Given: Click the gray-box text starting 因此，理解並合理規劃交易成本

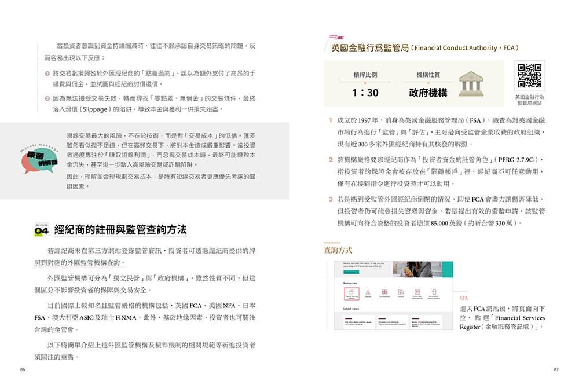Looking at the screenshot, I should point(160,182).
